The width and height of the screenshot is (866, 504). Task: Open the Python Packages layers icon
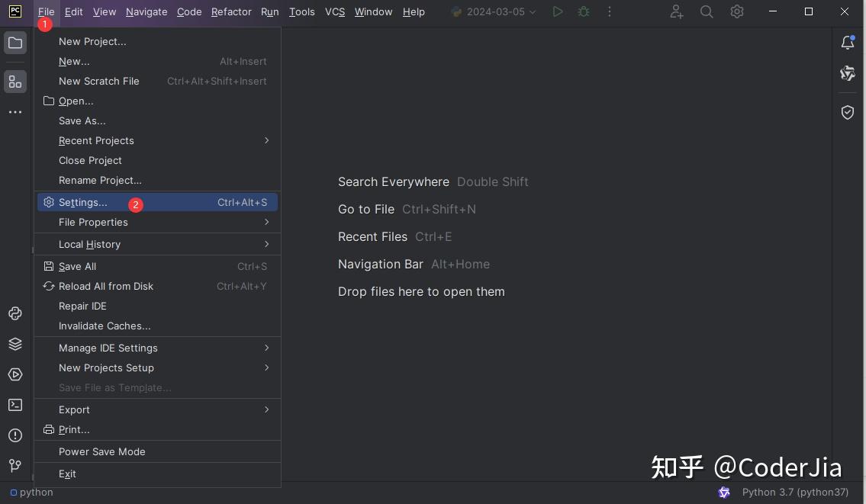[15, 344]
